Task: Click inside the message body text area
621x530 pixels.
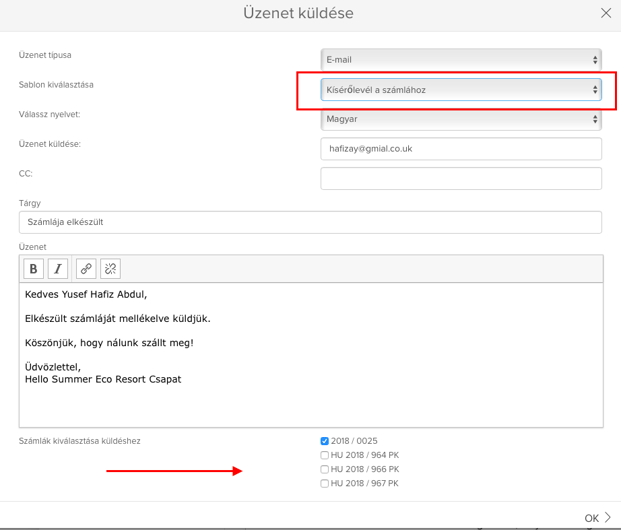Action: [x=311, y=355]
